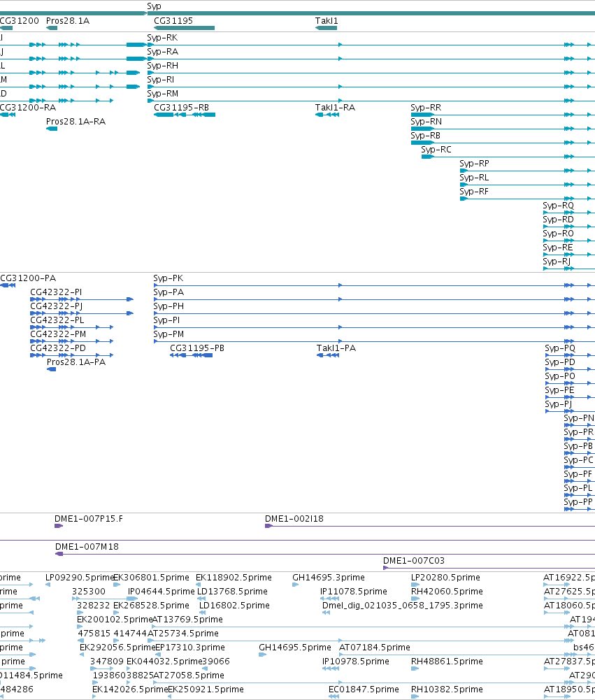Image resolution: width=595 pixels, height=700 pixels.
Task: Click the Syp gene label
Action: (x=154, y=6)
